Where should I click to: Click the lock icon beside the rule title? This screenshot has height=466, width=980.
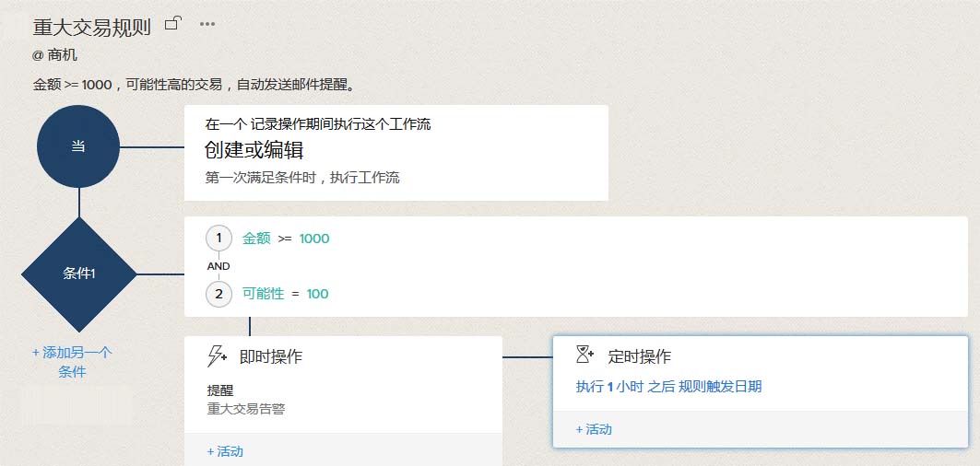pos(172,24)
